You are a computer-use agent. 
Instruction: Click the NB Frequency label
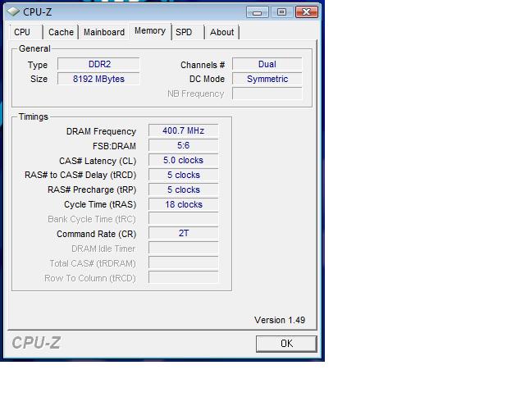pyautogui.click(x=195, y=94)
